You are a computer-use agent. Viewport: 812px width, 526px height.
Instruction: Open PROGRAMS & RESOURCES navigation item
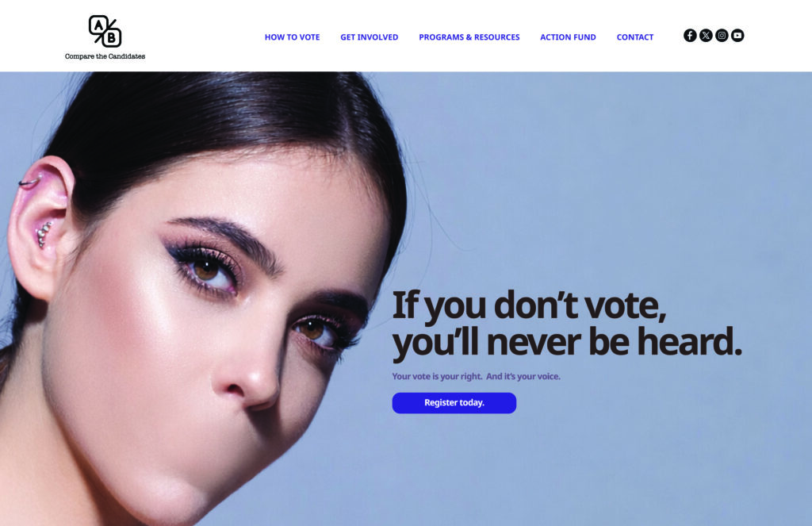coord(469,37)
